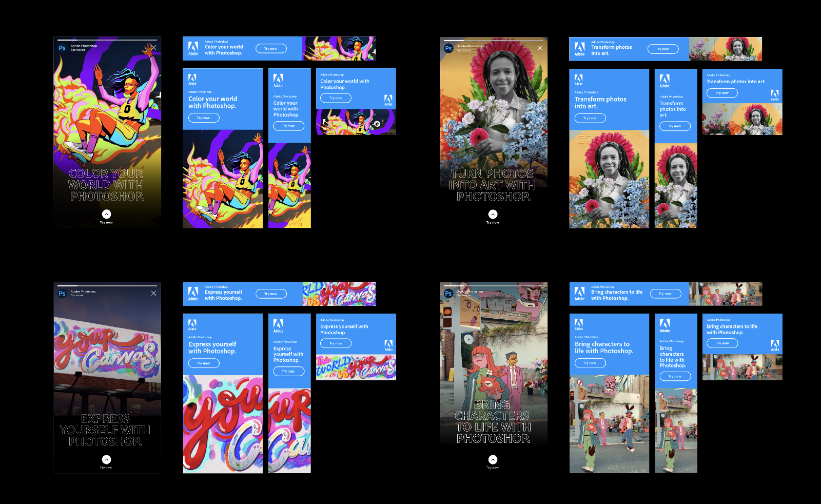Click the Adobe logo in the 'Bring characters' small landscape ad
This screenshot has width=821, height=504.
[775, 345]
